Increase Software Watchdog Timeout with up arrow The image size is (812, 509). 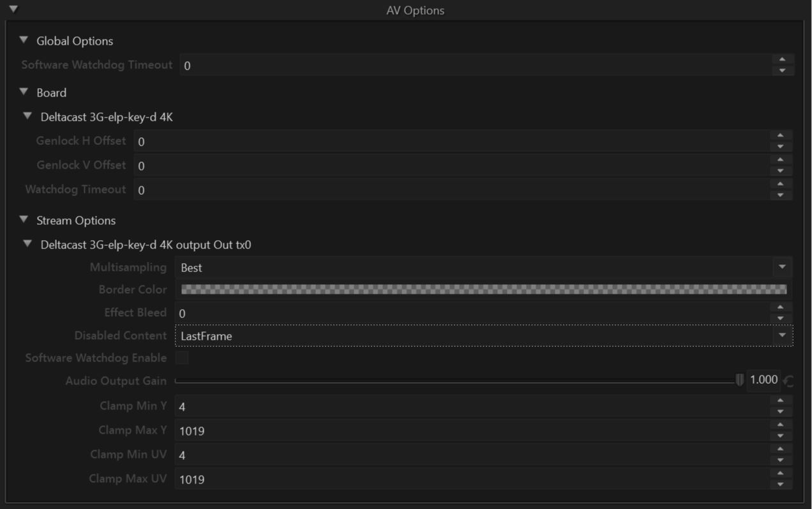point(782,59)
